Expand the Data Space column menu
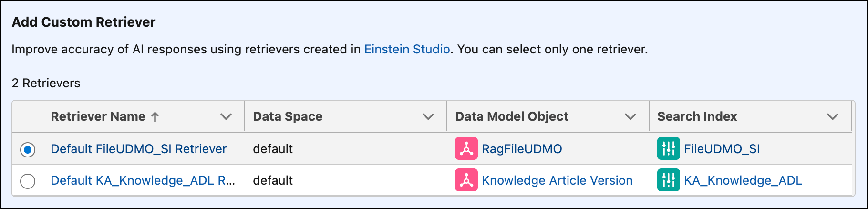 point(428,117)
